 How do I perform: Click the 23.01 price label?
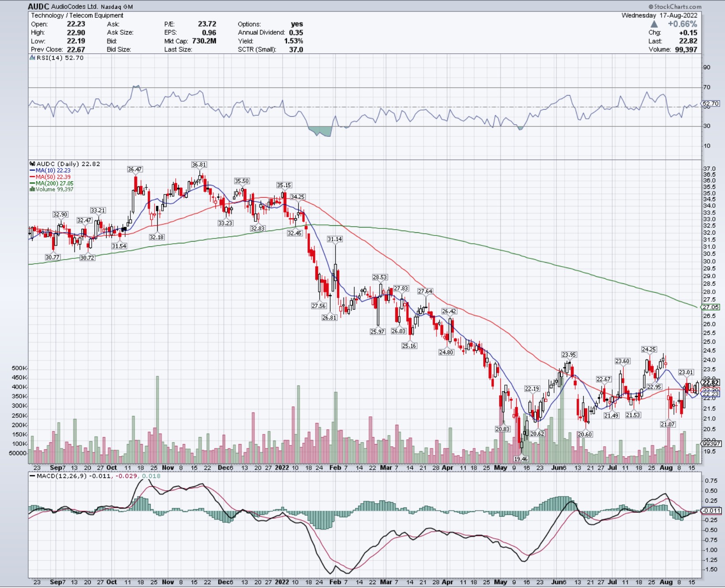click(x=686, y=372)
